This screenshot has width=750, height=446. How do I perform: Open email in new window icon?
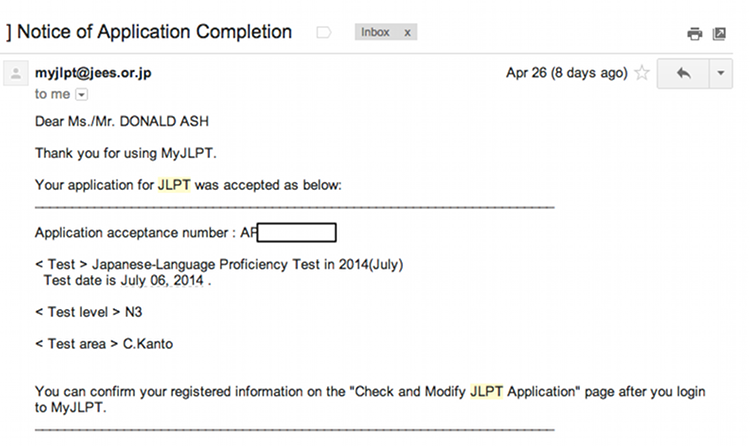point(719,33)
